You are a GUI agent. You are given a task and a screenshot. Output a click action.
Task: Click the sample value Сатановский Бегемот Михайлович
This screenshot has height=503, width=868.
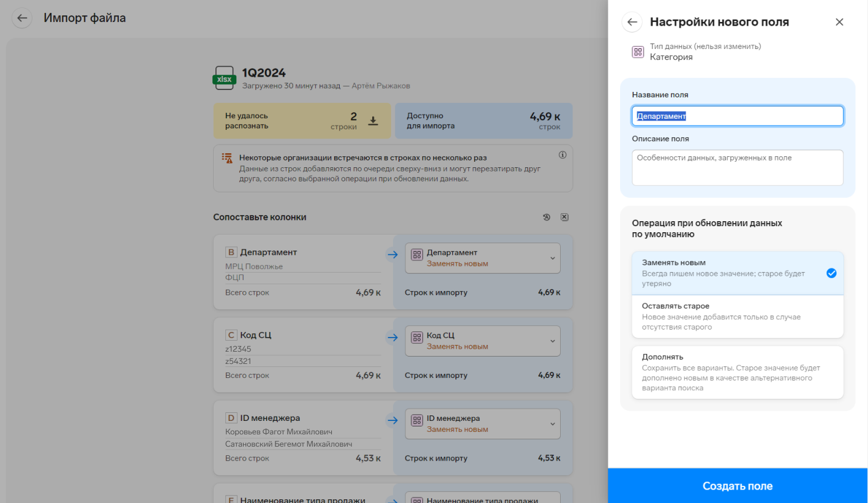tap(288, 444)
